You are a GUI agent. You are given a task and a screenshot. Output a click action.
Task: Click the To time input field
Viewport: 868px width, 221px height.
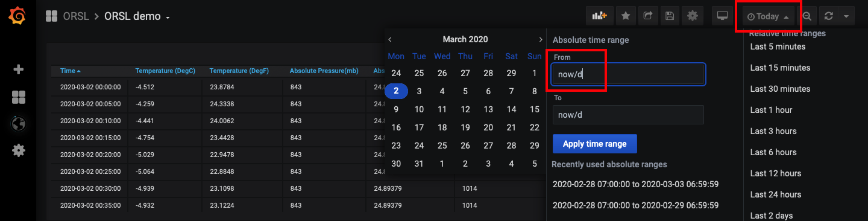[628, 115]
